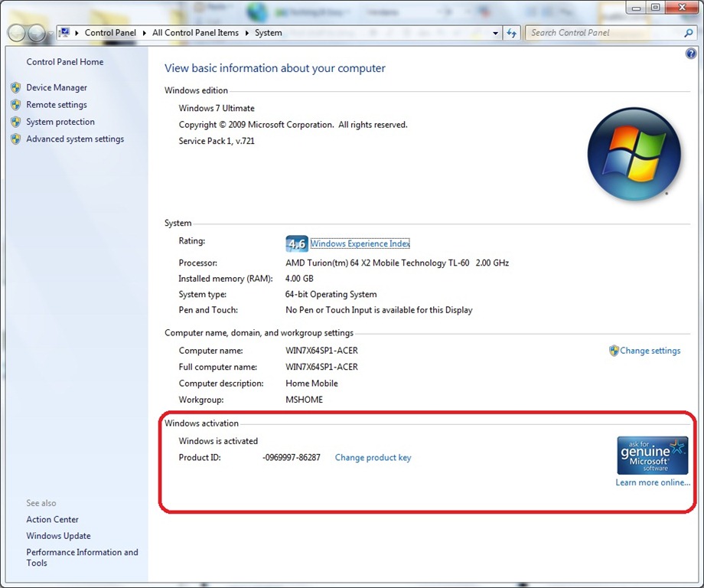Click the Home Mobile computer description
This screenshot has height=588, width=704.
click(x=311, y=383)
